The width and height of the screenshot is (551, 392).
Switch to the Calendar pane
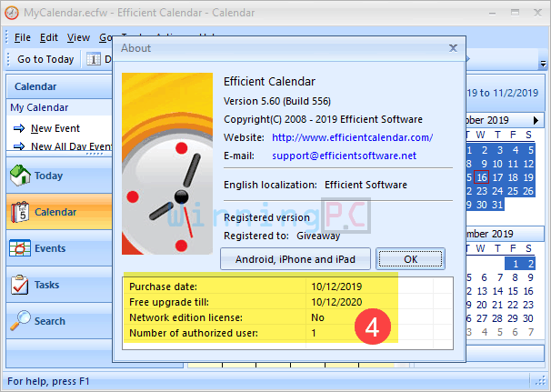(59, 212)
